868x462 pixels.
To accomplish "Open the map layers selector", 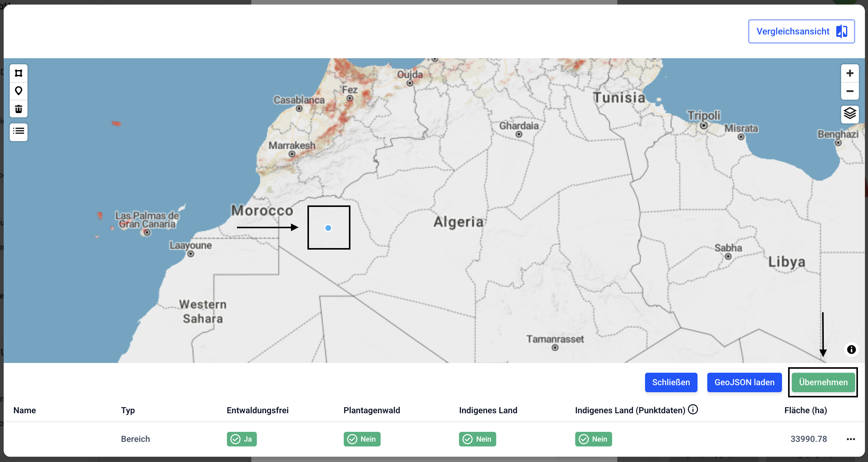I will pos(849,113).
